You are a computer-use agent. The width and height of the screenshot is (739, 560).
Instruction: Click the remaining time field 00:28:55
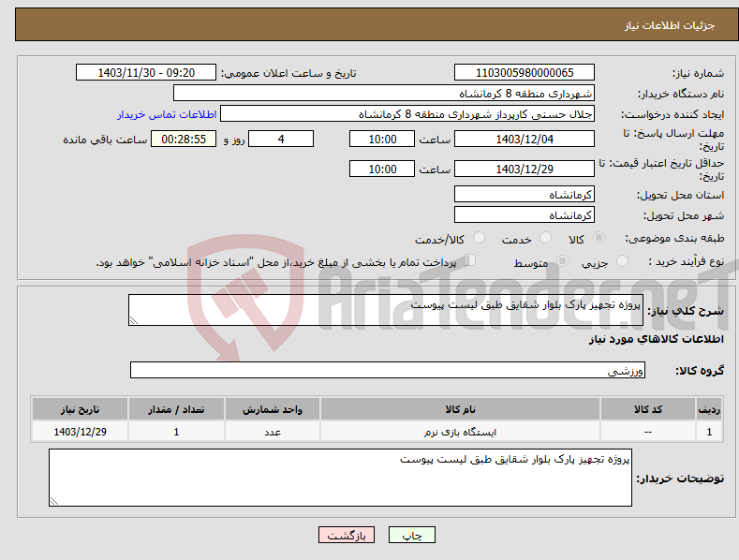point(184,139)
